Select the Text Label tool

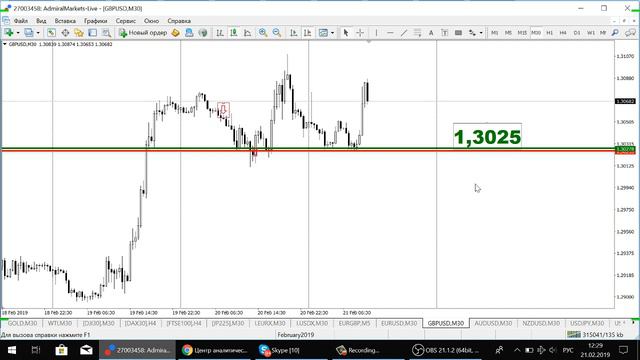click(444, 33)
